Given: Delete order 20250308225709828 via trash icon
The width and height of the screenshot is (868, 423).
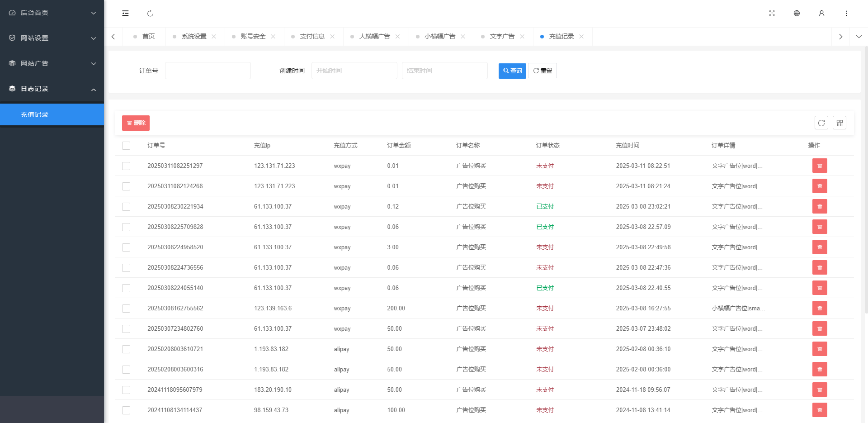Looking at the screenshot, I should pos(820,227).
